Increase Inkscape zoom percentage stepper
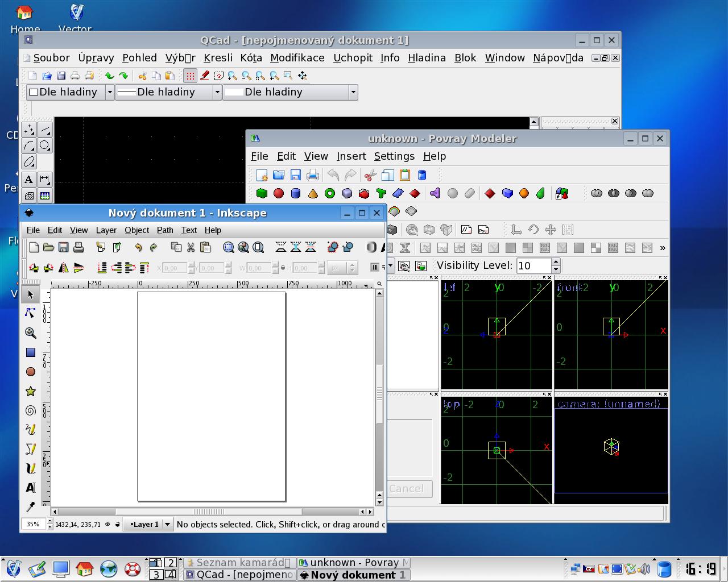Image resolution: width=728 pixels, height=582 pixels. pos(50,521)
